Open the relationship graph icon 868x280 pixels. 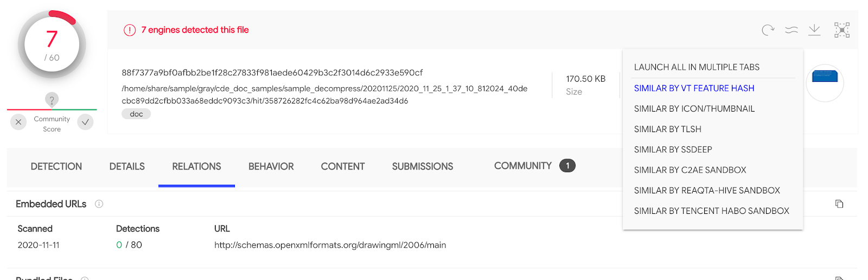point(842,30)
